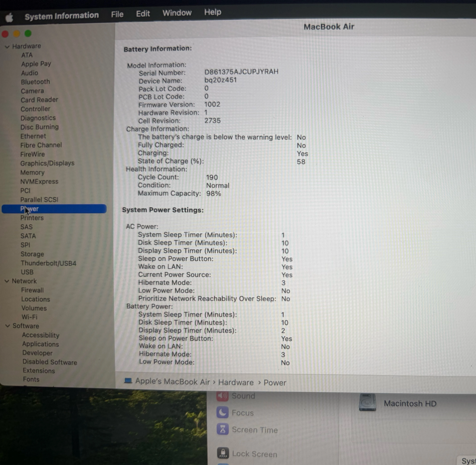476x465 pixels.
Task: Select Disabled Software in the sidebar
Action: pyautogui.click(x=50, y=362)
